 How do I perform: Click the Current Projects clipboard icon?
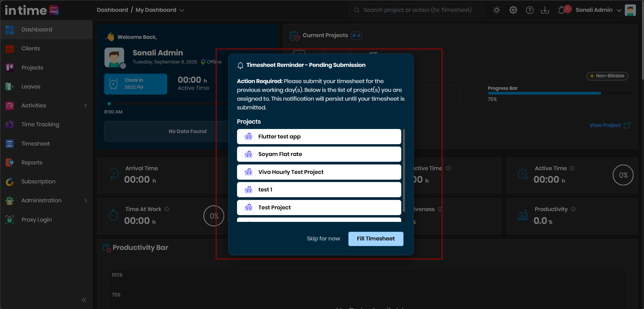(295, 35)
